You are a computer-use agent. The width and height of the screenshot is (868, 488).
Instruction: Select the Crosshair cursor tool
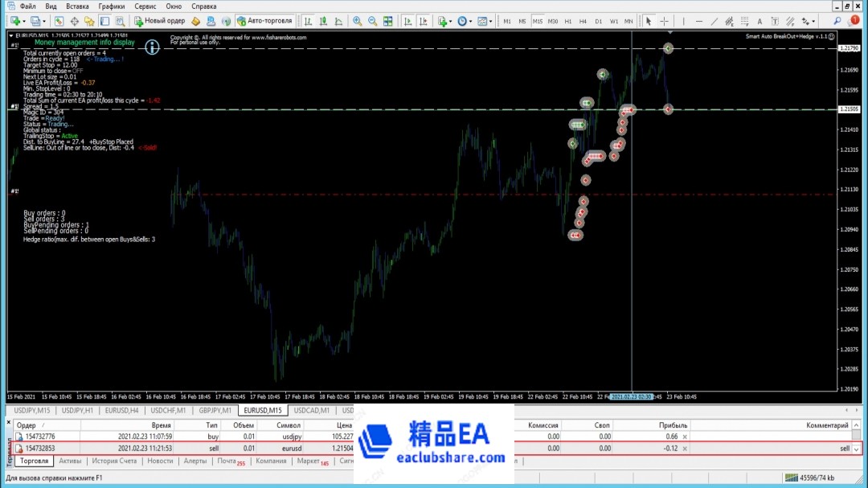tap(664, 21)
